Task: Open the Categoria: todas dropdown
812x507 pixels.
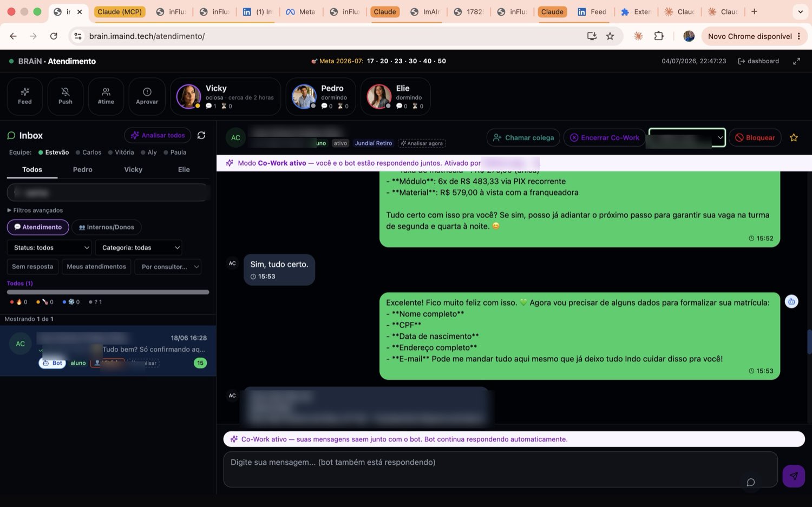Action: (139, 248)
